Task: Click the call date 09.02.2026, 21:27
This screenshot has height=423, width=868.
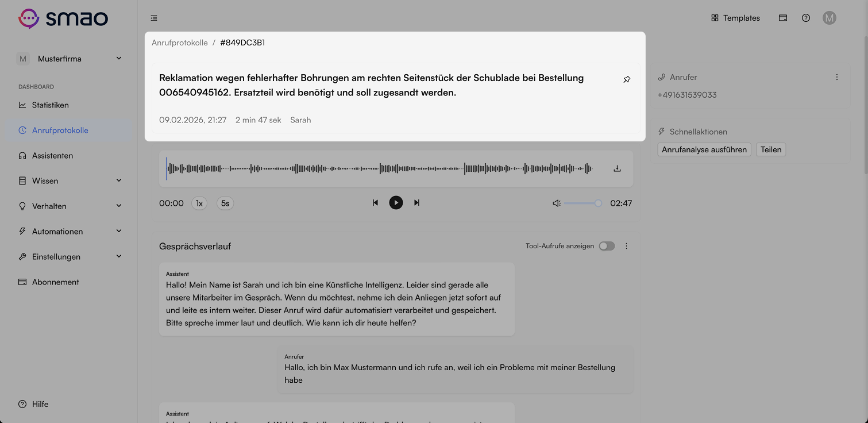Action: [193, 120]
